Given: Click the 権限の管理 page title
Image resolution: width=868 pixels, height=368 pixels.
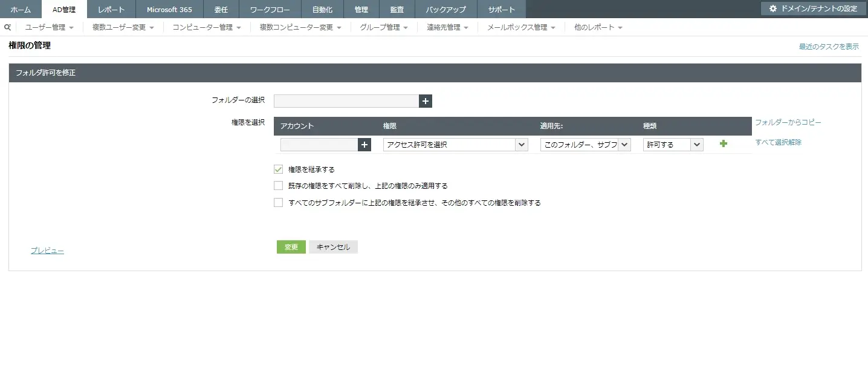Looking at the screenshot, I should point(30,45).
